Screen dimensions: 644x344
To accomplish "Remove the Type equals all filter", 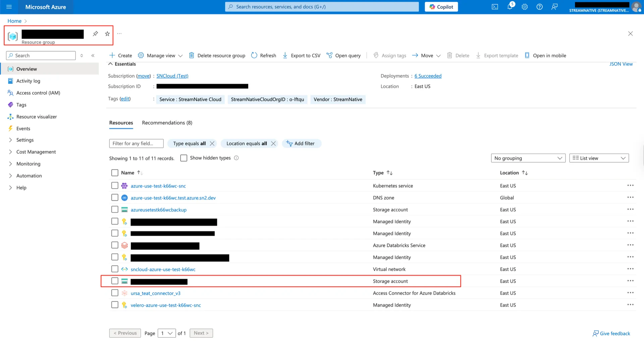I will (212, 143).
